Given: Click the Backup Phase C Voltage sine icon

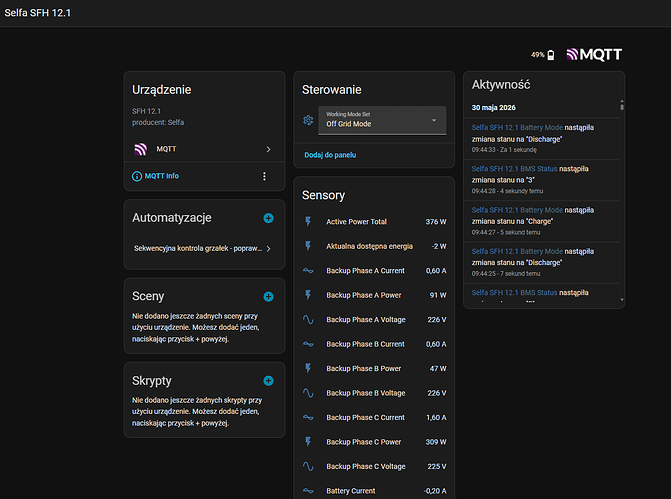Looking at the screenshot, I should pyautogui.click(x=308, y=466).
